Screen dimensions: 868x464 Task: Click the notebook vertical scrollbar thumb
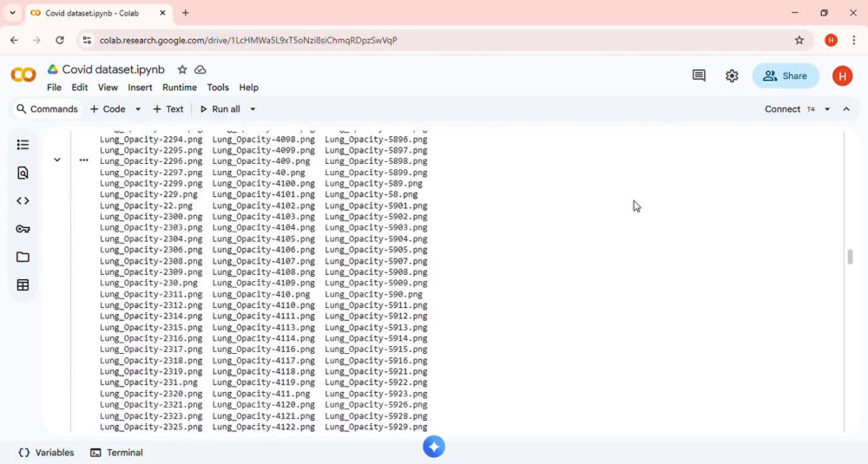pos(850,258)
